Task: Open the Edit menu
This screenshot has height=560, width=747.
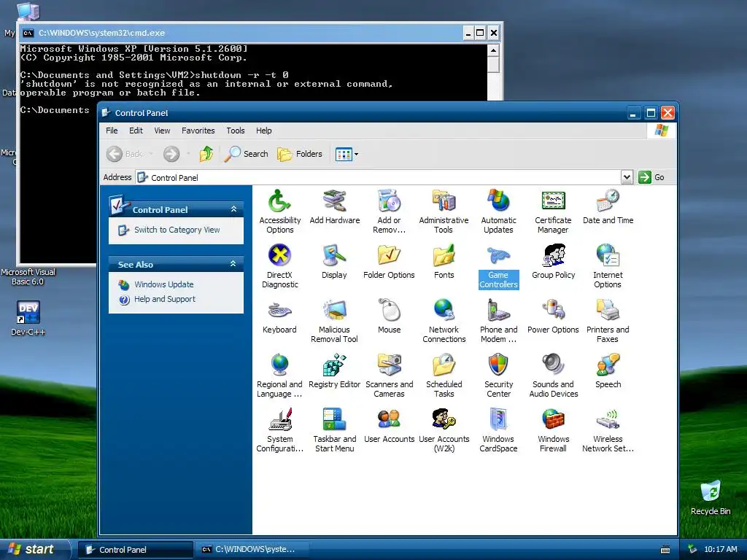Action: click(136, 131)
